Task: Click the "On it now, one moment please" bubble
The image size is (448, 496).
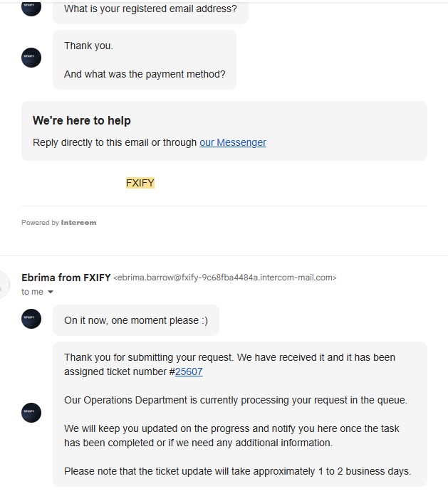Action: [136, 320]
